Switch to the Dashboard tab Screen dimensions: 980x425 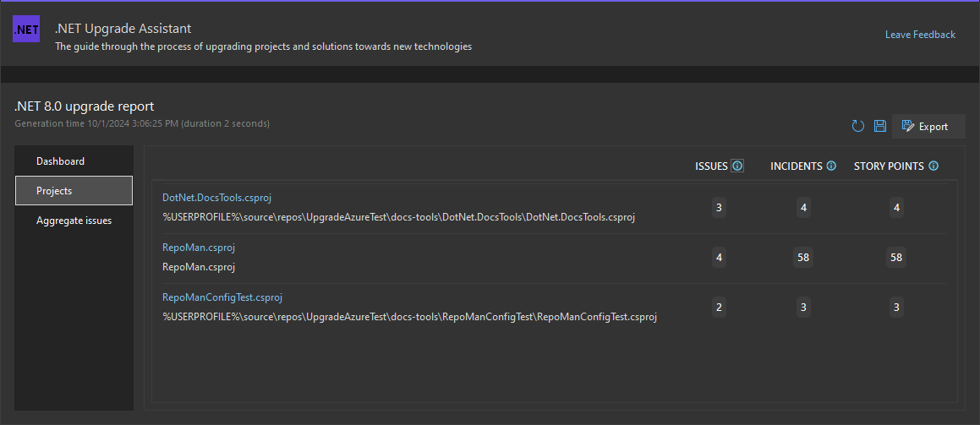[x=74, y=161]
